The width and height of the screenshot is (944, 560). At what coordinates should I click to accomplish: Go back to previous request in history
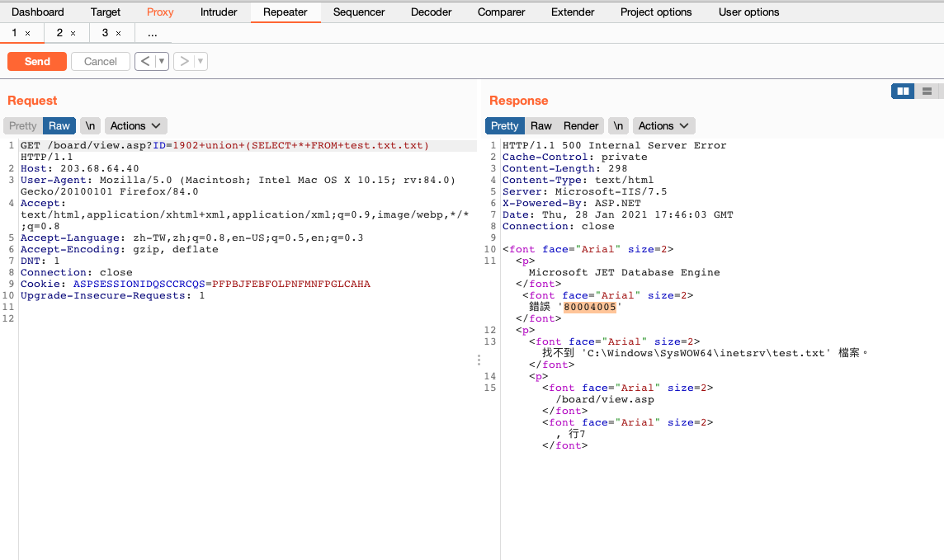145,61
